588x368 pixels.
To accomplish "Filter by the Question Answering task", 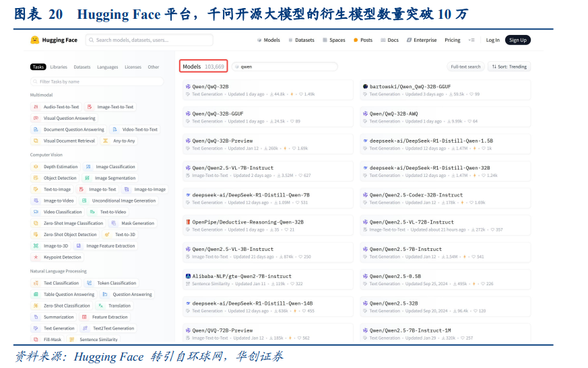I will pyautogui.click(x=127, y=295).
